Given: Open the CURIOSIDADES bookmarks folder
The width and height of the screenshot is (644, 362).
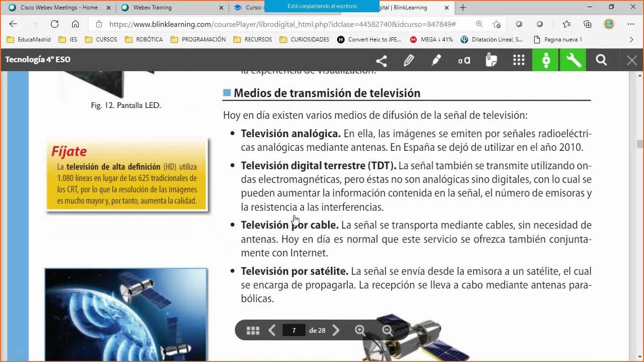Looking at the screenshot, I should [x=305, y=40].
